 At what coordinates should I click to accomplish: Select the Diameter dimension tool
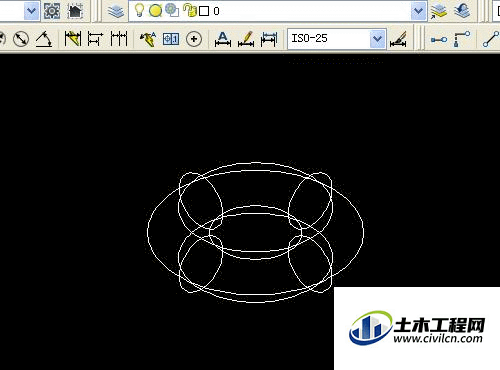[21, 39]
